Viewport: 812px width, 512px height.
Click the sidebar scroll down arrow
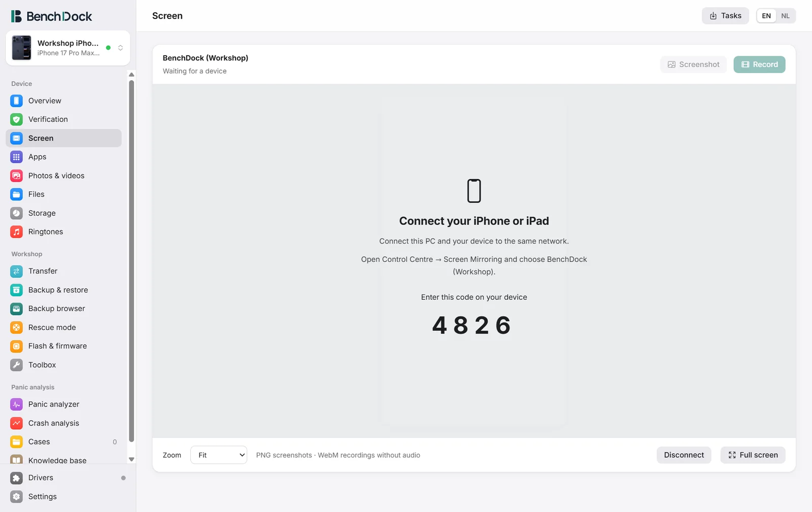tap(131, 459)
